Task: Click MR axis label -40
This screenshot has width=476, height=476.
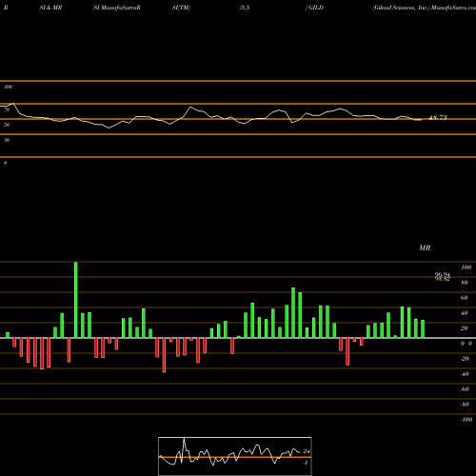Action: tap(465, 374)
